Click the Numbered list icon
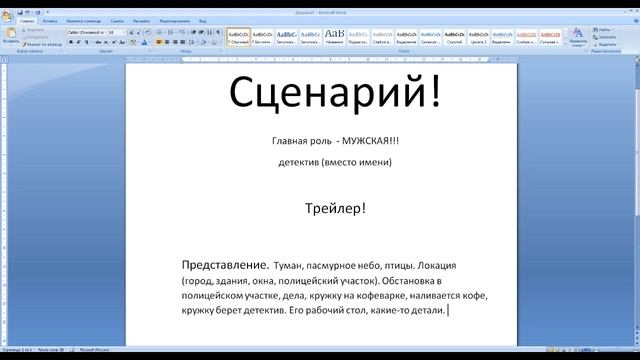The image size is (640, 360). coord(171,32)
